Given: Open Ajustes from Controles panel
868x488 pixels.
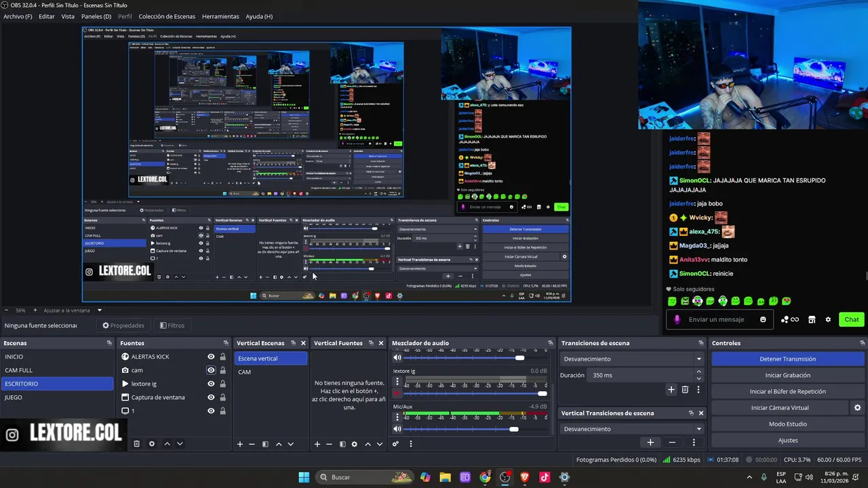Looking at the screenshot, I should (787, 441).
